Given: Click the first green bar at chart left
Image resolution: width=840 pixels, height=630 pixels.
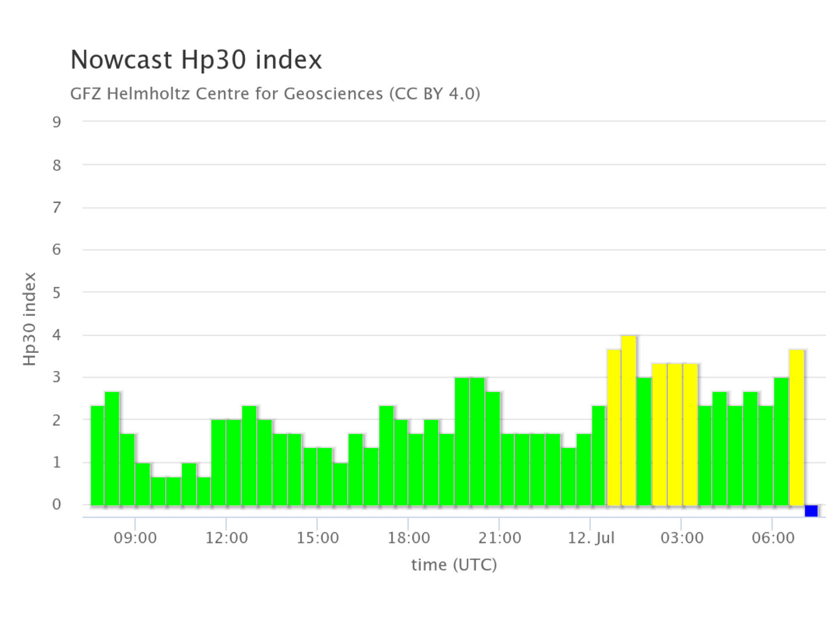Looking at the screenshot, I should [97, 456].
